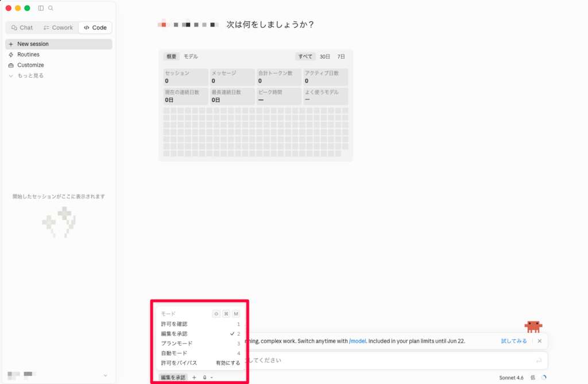Dismiss the banner with X icon
This screenshot has width=588, height=384.
pyautogui.click(x=540, y=341)
